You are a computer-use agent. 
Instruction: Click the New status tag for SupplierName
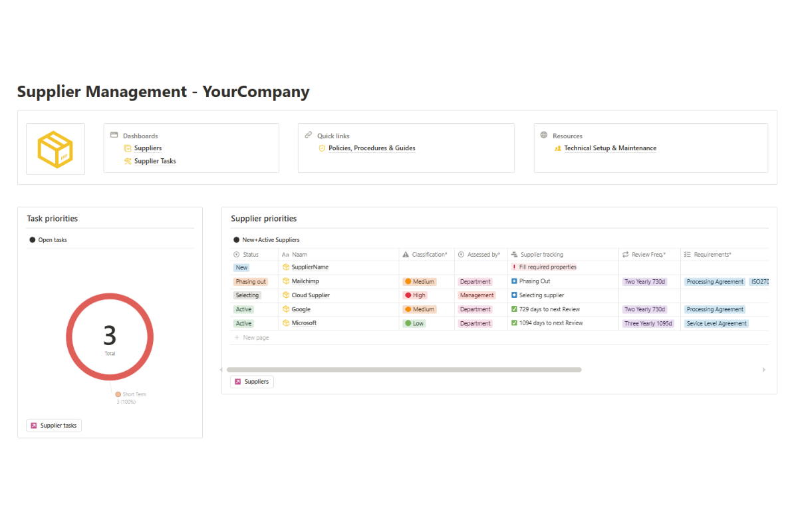coord(241,267)
